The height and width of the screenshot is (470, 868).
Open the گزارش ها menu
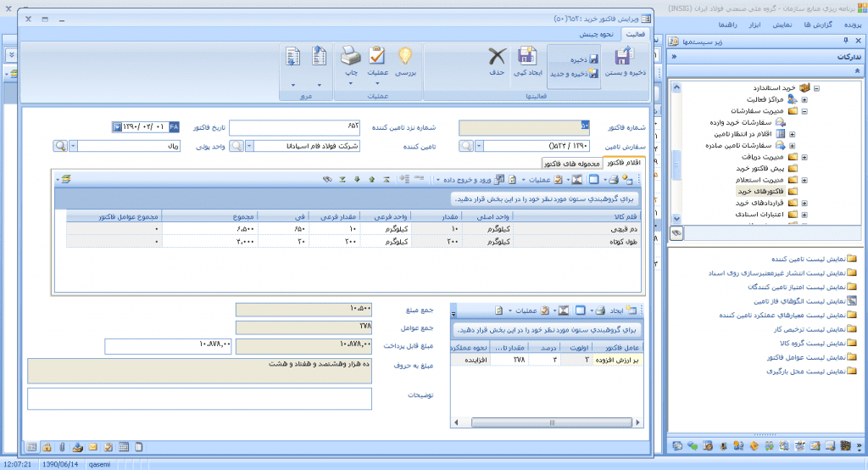[817, 25]
